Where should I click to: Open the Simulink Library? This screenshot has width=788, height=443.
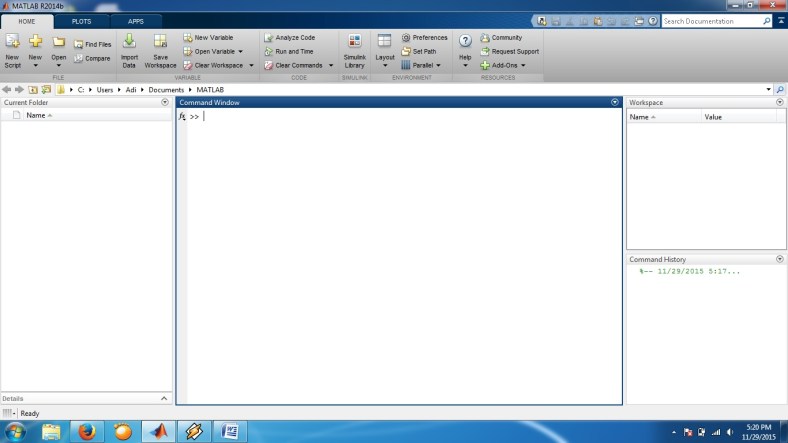[x=354, y=48]
